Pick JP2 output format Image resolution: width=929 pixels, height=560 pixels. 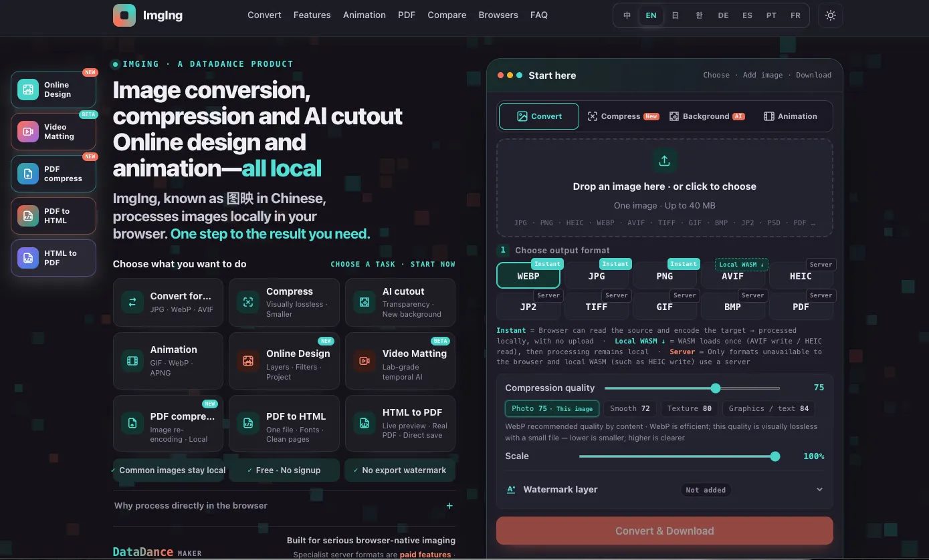tap(528, 307)
